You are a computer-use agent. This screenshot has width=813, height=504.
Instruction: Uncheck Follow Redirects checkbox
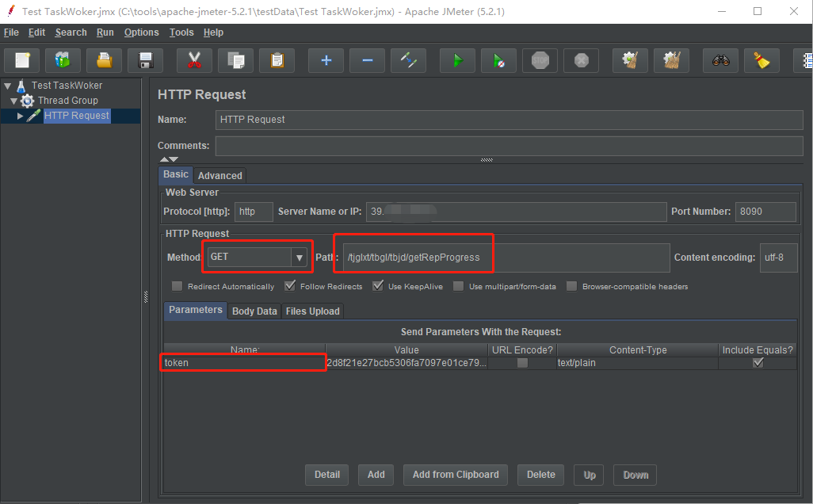tap(290, 286)
